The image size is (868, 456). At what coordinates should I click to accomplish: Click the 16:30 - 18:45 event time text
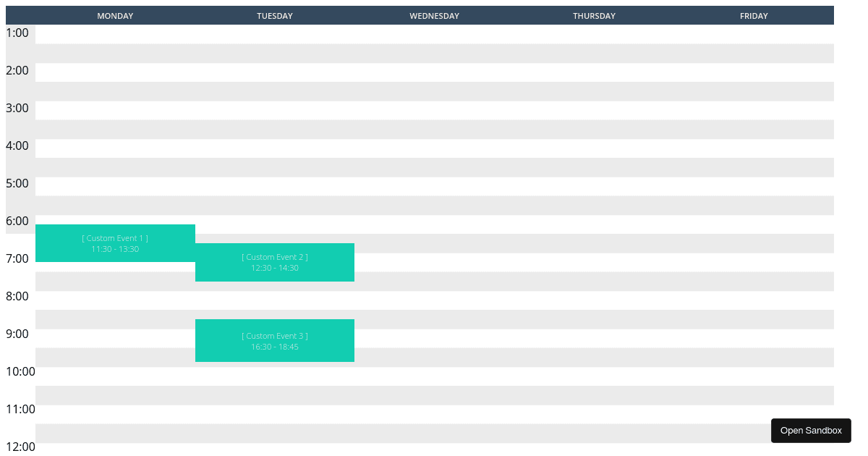click(x=275, y=347)
